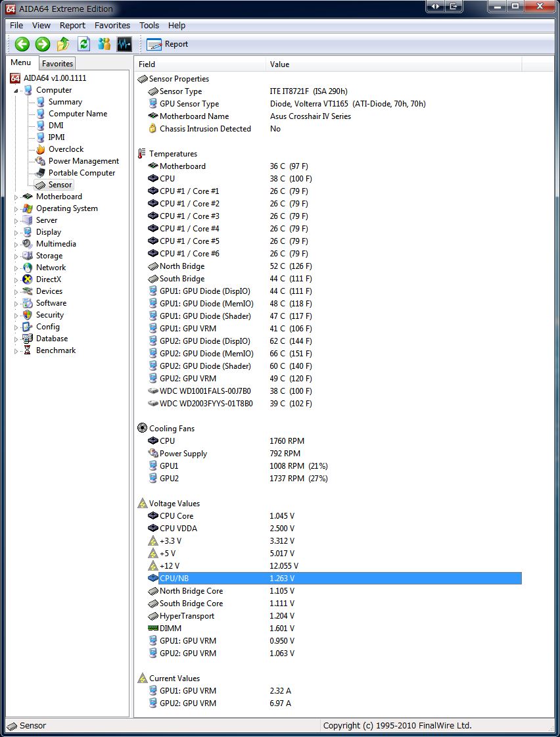Image resolution: width=560 pixels, height=737 pixels.
Task: Select the Portable Computer icon
Action: point(40,173)
